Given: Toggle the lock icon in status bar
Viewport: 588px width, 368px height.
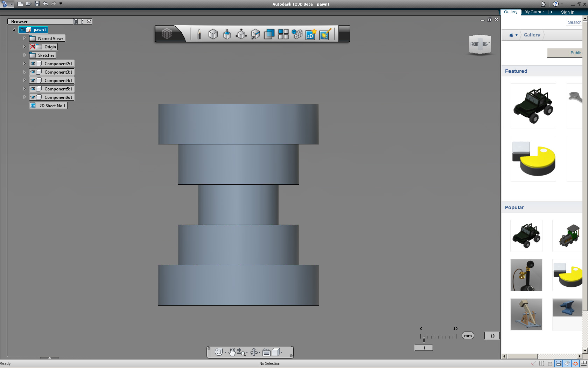Looking at the screenshot, I should [550, 363].
